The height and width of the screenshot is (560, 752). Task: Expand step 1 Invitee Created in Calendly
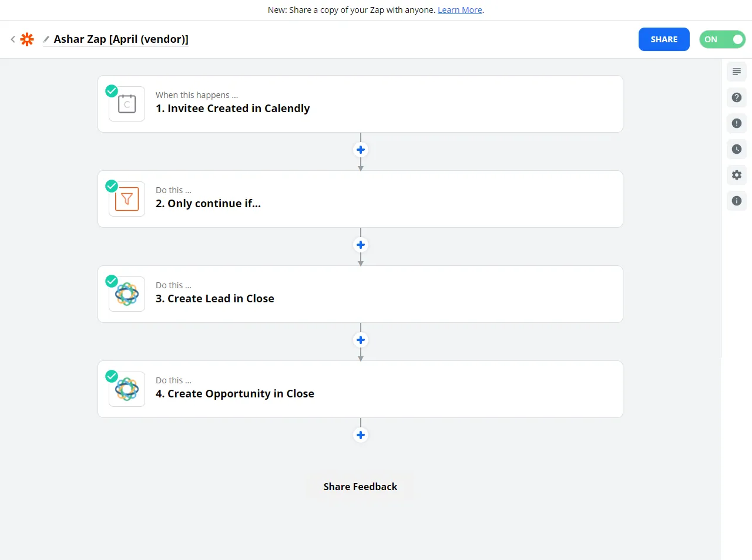[360, 104]
